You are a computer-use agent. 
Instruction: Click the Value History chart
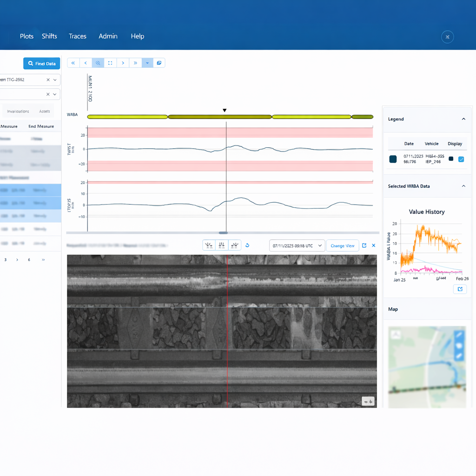(x=428, y=246)
